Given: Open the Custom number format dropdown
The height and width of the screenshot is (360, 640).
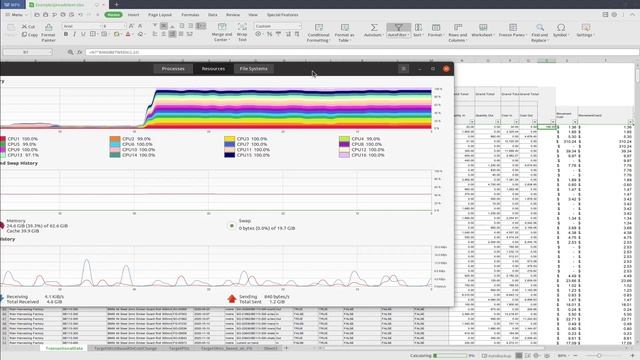Looking at the screenshot, I should click(278, 26).
